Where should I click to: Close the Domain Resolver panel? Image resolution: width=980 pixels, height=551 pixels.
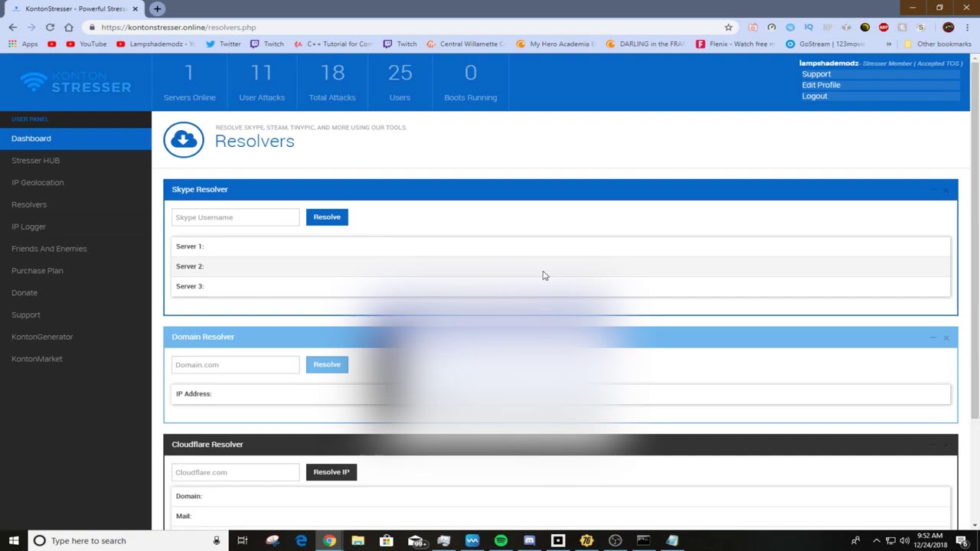click(946, 337)
